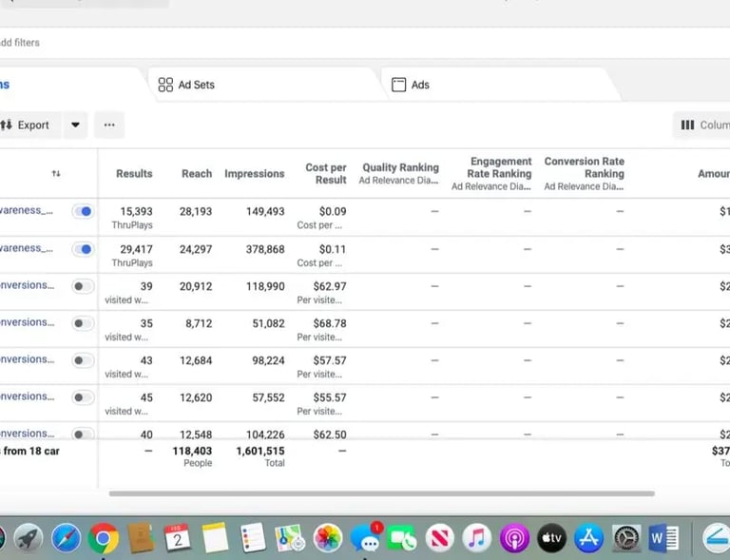Select the 118,403 total reach value
The image size is (730, 560).
(x=192, y=451)
